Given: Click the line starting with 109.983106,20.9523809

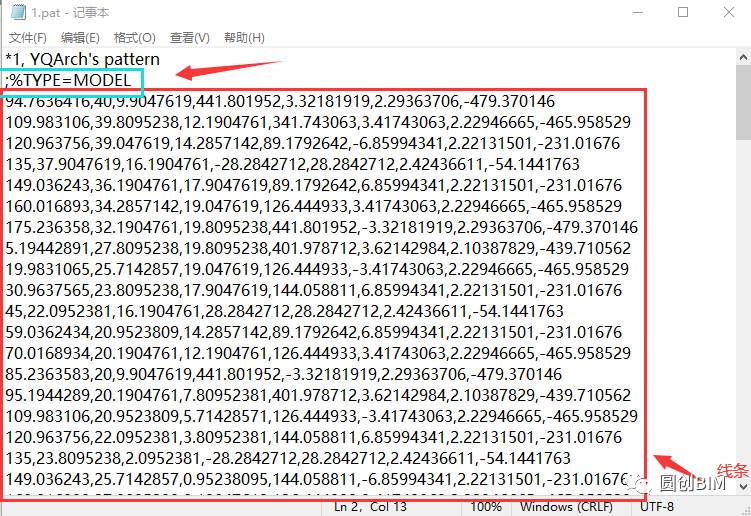Looking at the screenshot, I should [321, 416].
